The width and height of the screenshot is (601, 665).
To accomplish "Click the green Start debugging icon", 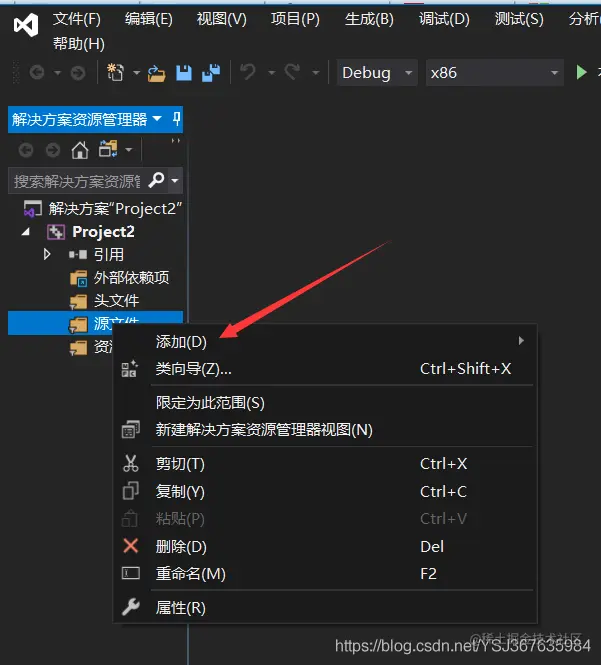I will (581, 72).
